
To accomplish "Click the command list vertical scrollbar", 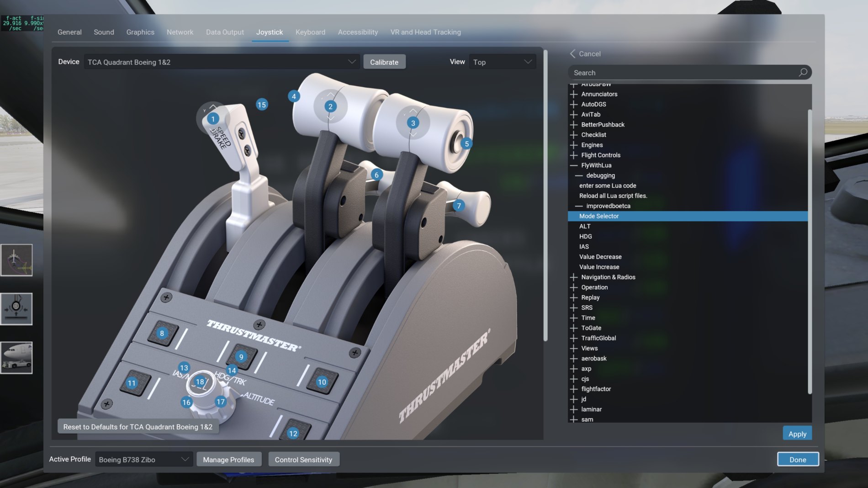I will coord(810,251).
